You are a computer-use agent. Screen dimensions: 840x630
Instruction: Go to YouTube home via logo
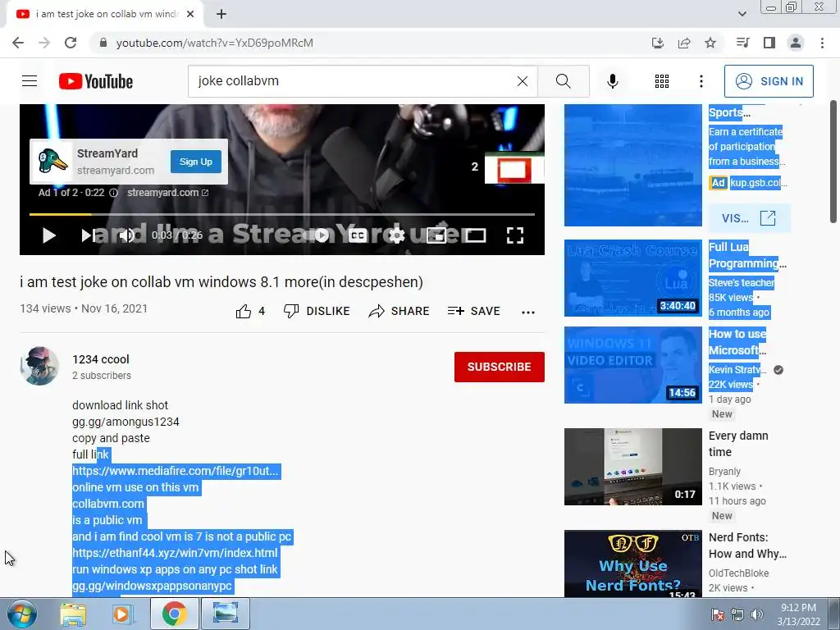click(96, 81)
